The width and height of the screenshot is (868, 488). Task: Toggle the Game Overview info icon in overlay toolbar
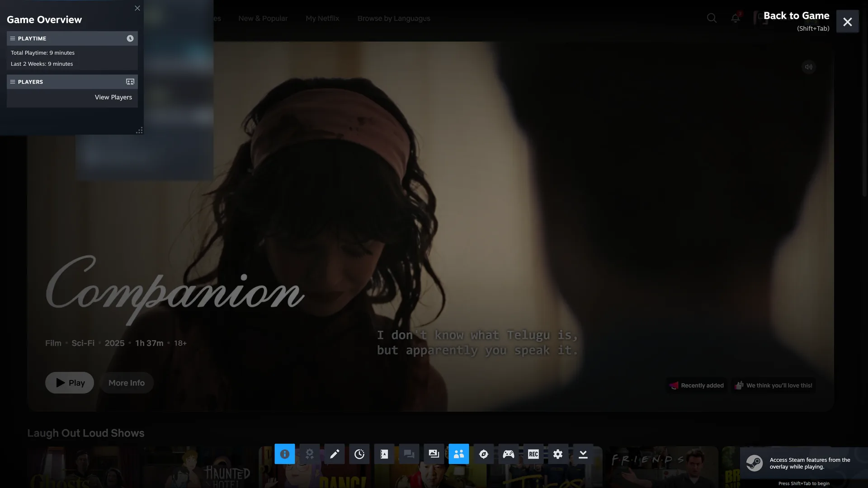(285, 454)
